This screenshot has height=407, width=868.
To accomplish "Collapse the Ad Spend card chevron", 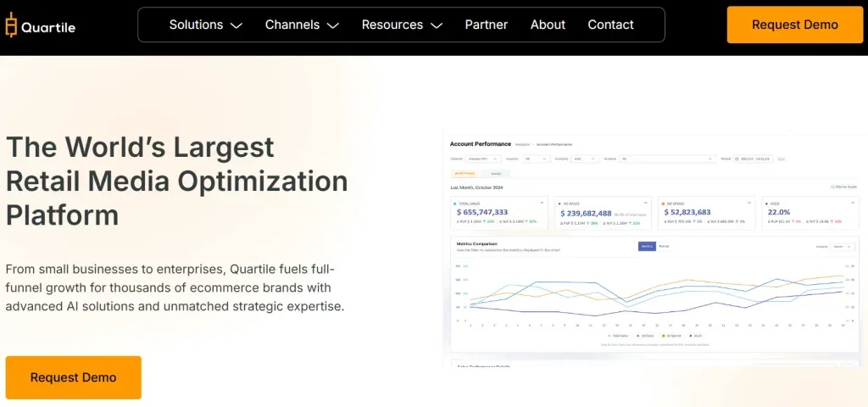I will 749,203.
